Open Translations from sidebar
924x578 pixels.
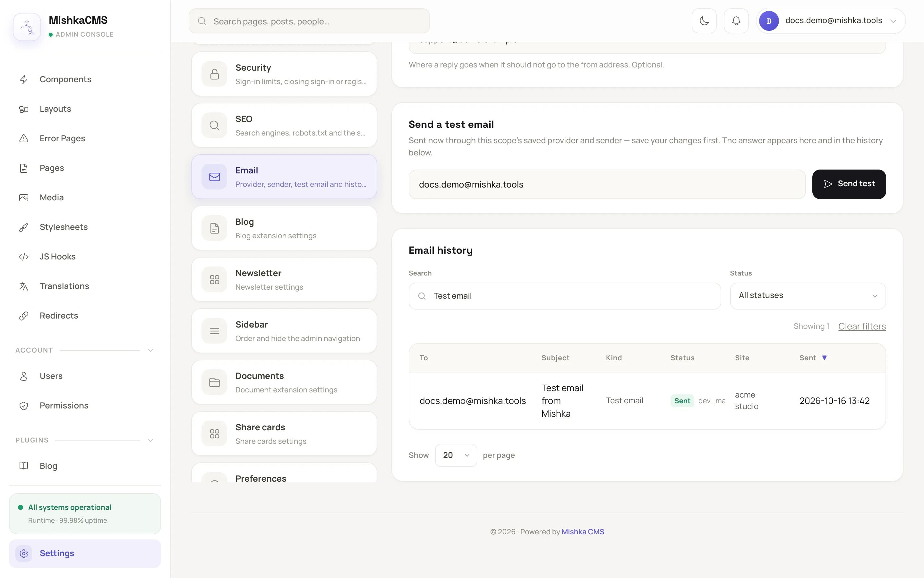click(x=85, y=286)
